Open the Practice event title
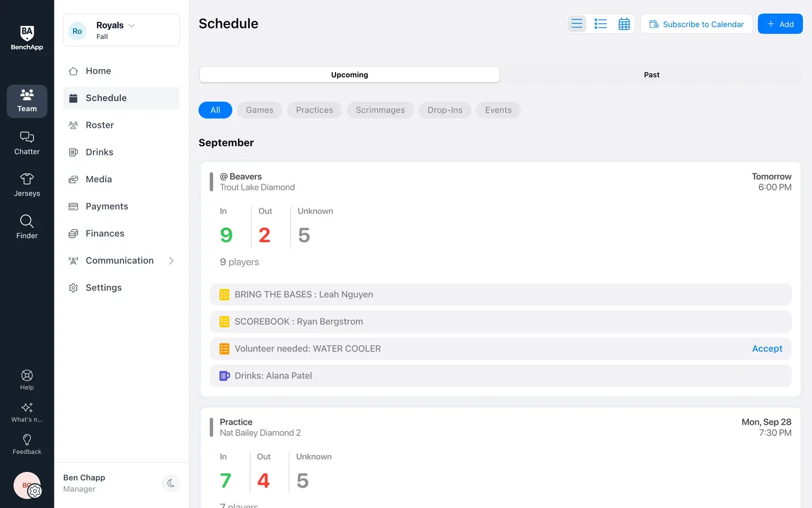Screen dimensions: 812x508 [x=236, y=422]
